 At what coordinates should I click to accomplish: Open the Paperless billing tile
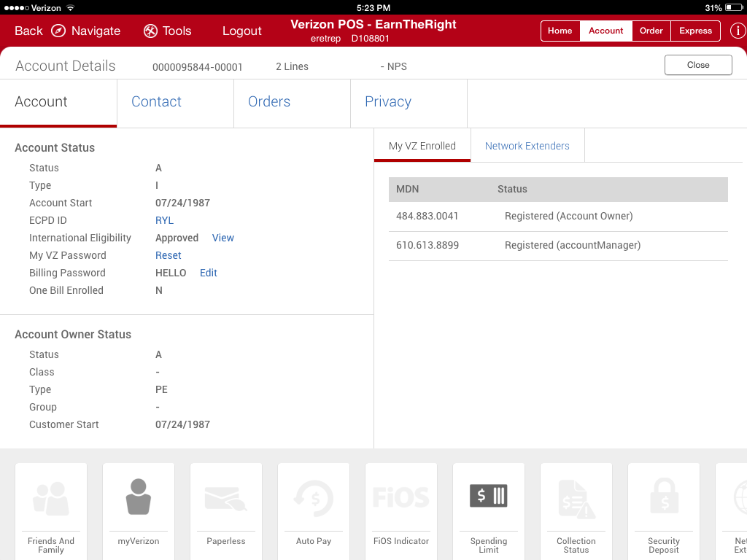pyautogui.click(x=226, y=511)
